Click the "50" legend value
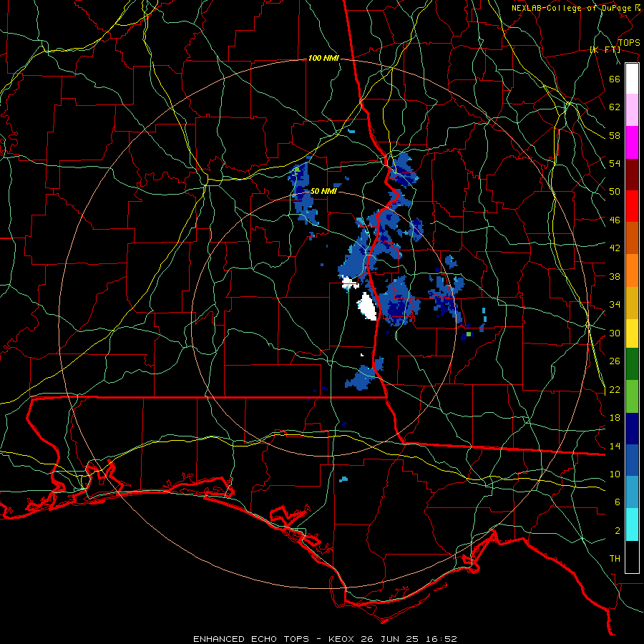 tap(615, 192)
